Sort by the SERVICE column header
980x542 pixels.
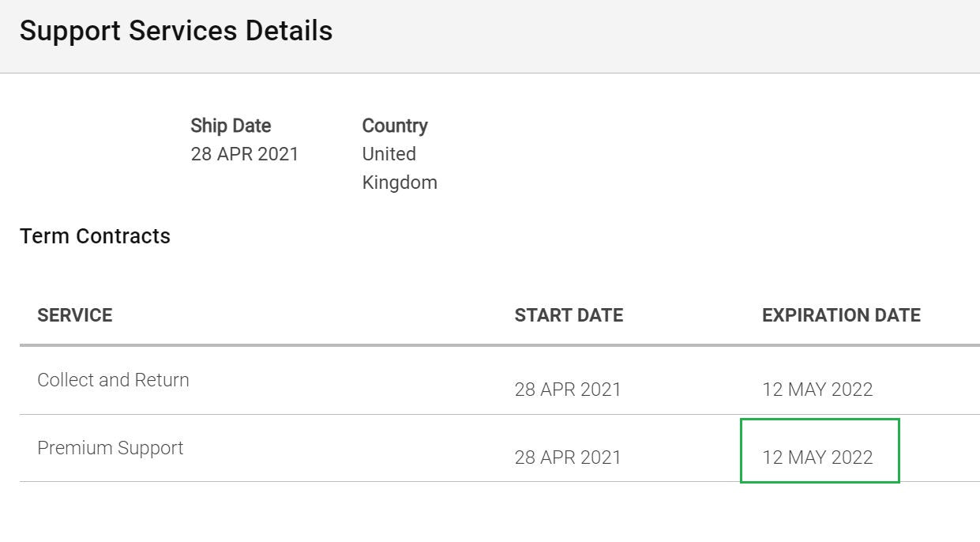pyautogui.click(x=75, y=315)
